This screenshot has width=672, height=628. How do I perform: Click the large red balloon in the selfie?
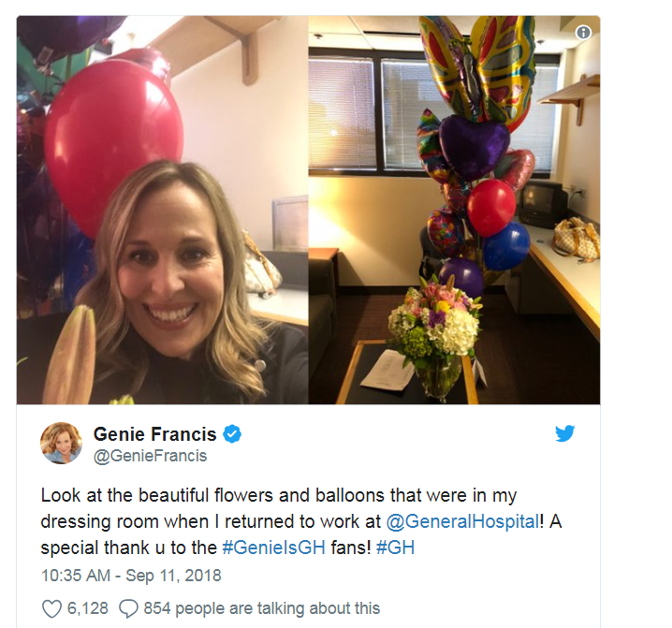pos(113,131)
